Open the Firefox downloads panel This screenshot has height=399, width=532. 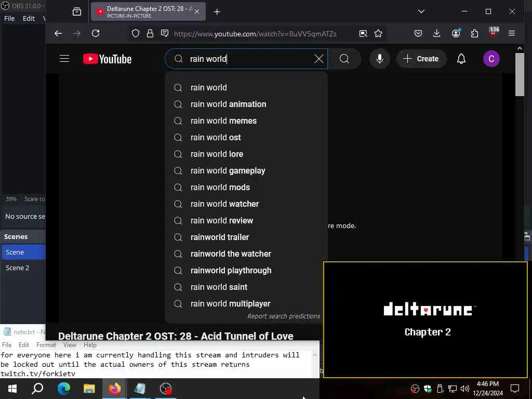tap(436, 33)
